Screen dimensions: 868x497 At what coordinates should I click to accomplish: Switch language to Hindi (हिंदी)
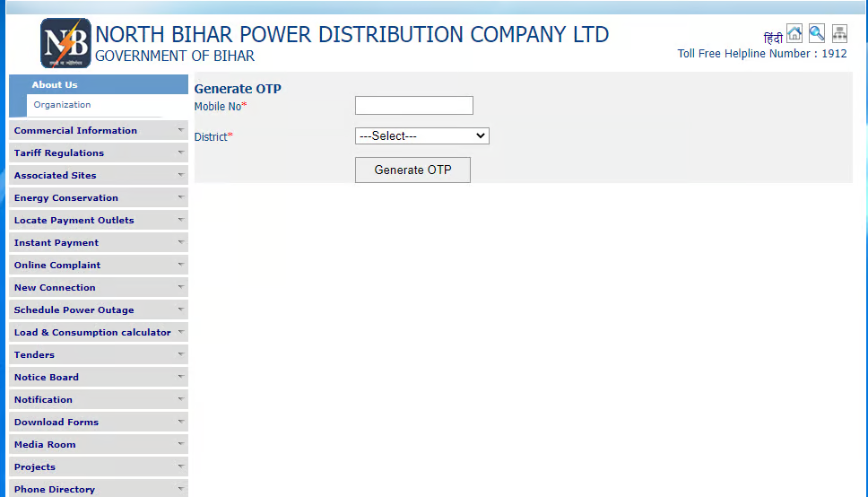point(773,38)
